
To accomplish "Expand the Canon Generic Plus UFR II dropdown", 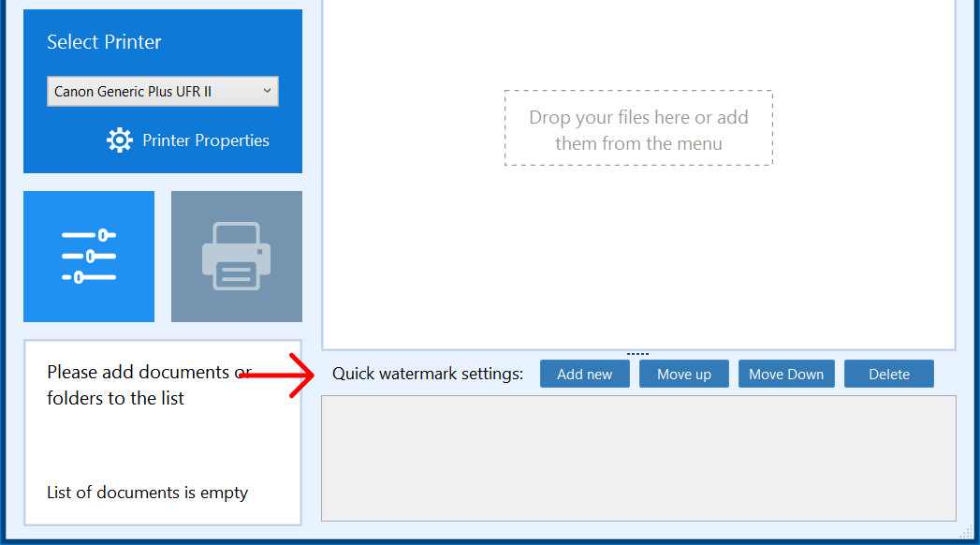I will 162,91.
